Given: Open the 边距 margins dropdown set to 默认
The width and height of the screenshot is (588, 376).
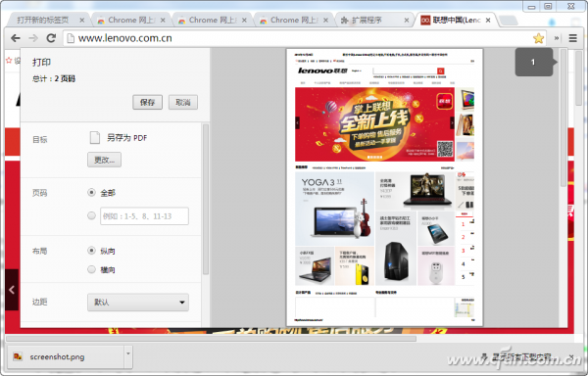Looking at the screenshot, I should (x=138, y=303).
